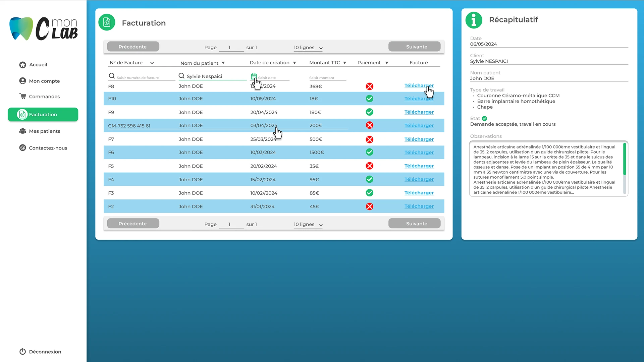644x362 pixels.
Task: Select Facturation in the sidebar menu
Action: click(x=43, y=114)
